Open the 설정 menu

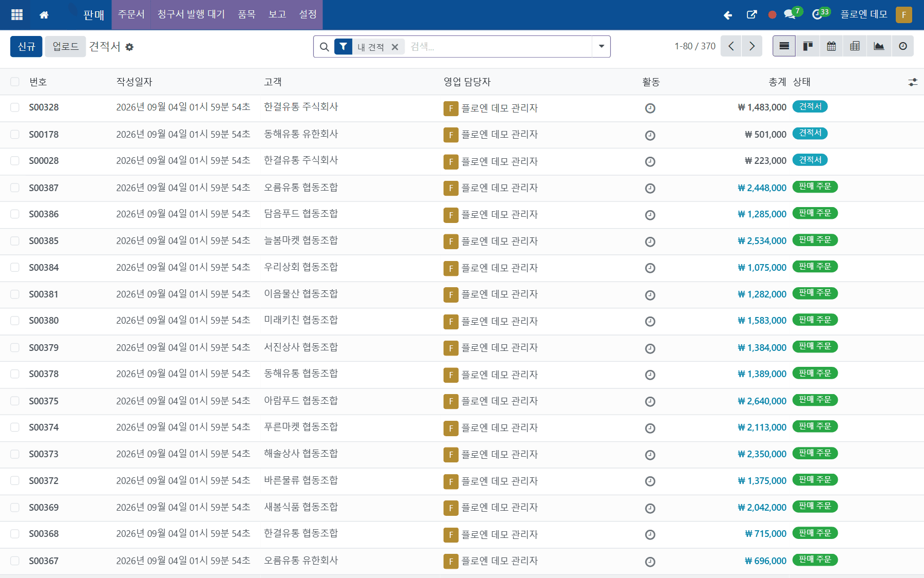tap(308, 14)
